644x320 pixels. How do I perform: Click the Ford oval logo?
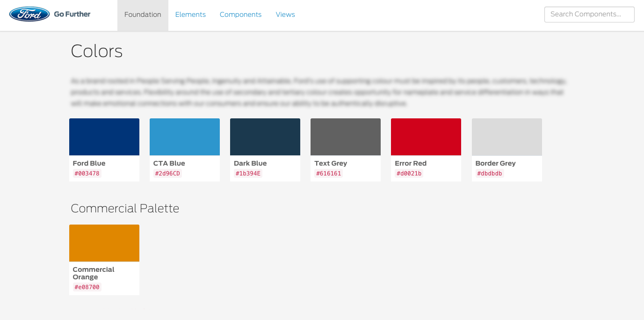pyautogui.click(x=29, y=14)
